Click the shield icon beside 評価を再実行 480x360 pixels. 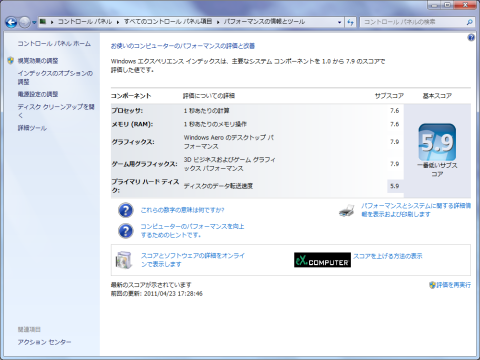pos(432,285)
